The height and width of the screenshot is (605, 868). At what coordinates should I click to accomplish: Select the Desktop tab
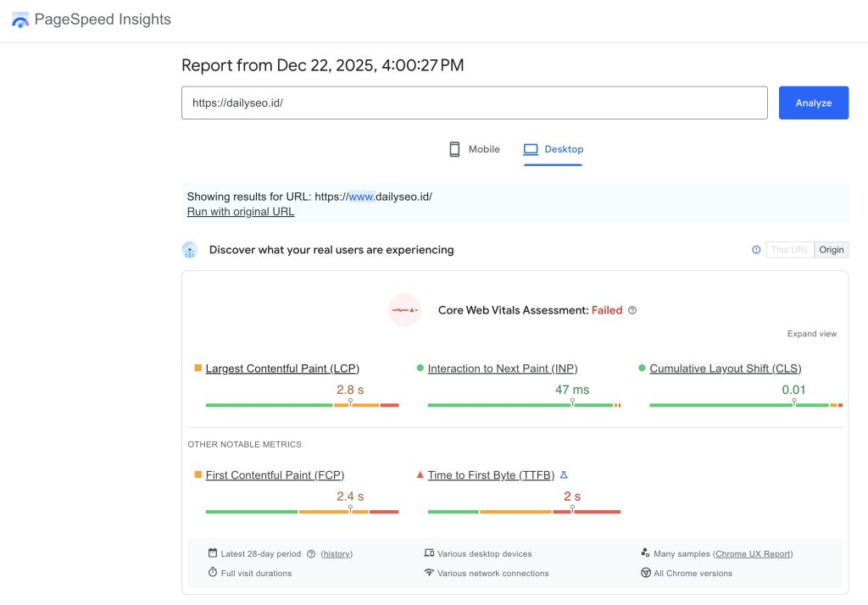coord(553,149)
